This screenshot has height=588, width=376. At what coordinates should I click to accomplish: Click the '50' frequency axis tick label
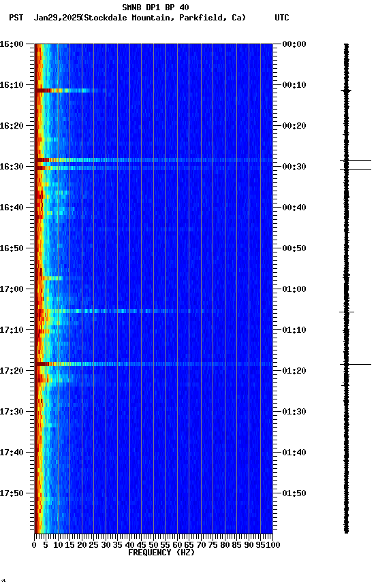point(153,545)
